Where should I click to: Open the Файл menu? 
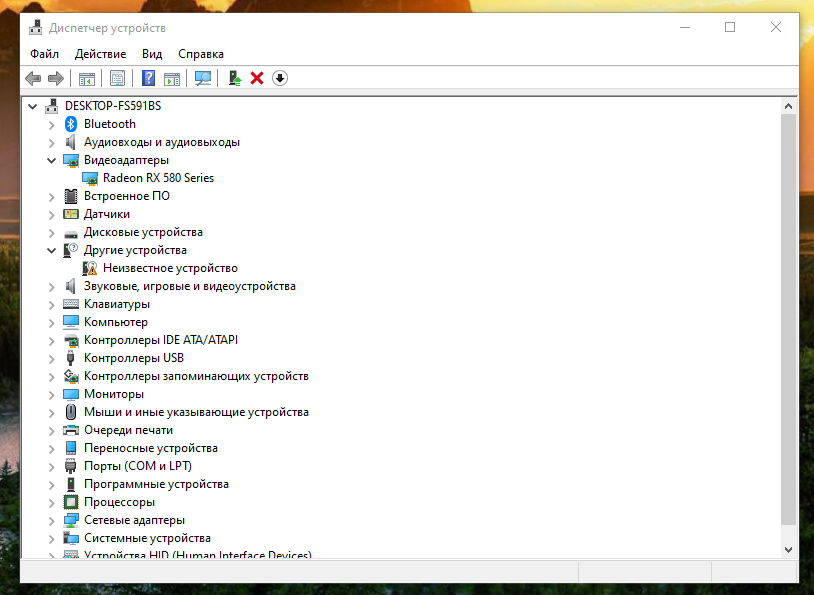[44, 54]
